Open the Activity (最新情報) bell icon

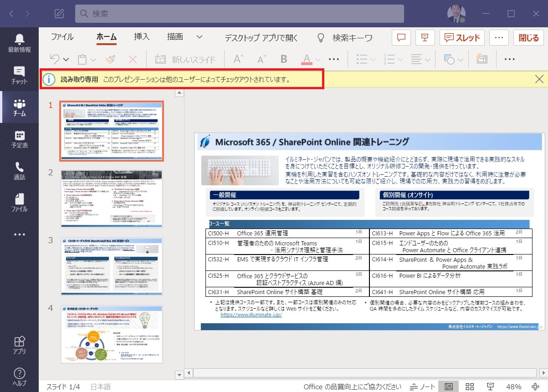(19, 44)
